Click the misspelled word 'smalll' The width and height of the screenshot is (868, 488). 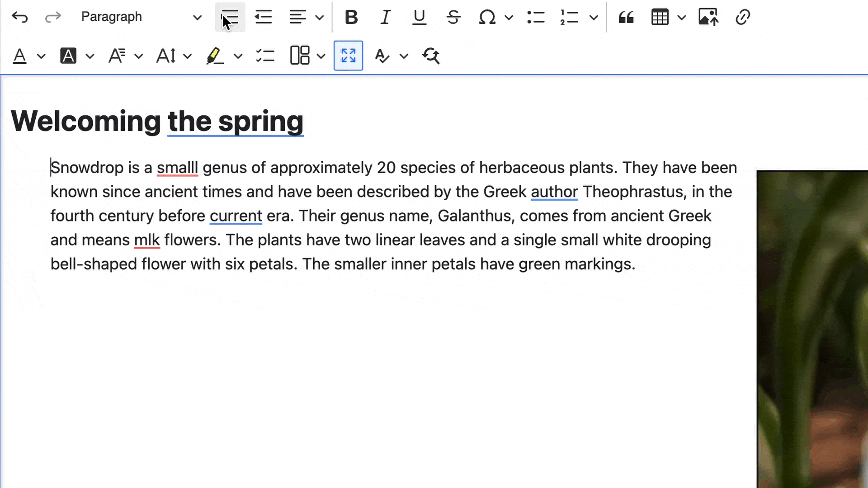[x=177, y=168]
